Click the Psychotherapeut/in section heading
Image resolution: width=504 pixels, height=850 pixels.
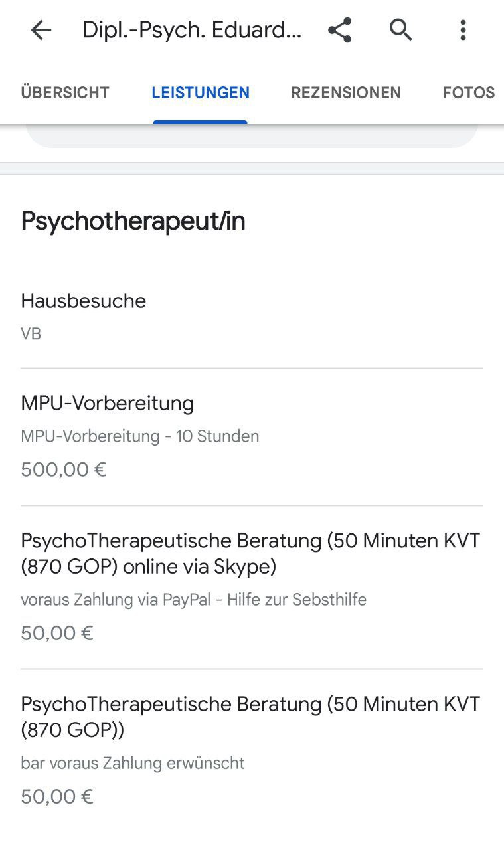click(133, 221)
